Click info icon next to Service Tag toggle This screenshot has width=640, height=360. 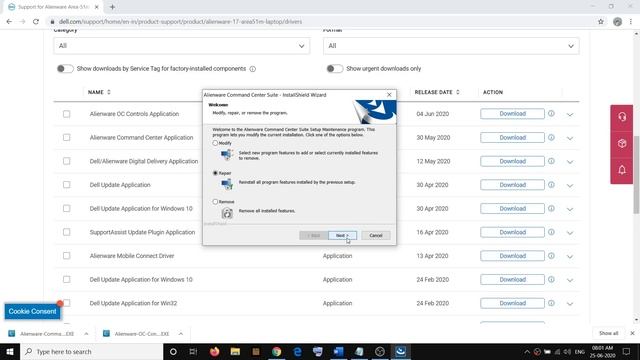click(253, 69)
